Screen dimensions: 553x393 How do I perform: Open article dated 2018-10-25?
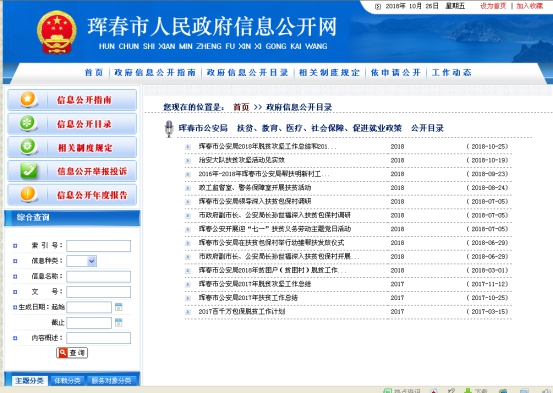(x=267, y=146)
